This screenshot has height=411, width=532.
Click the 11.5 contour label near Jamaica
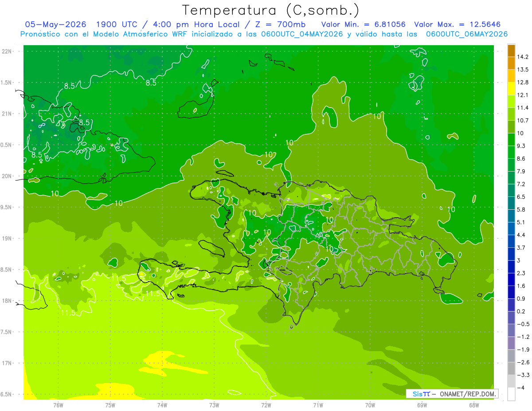[x=68, y=313]
